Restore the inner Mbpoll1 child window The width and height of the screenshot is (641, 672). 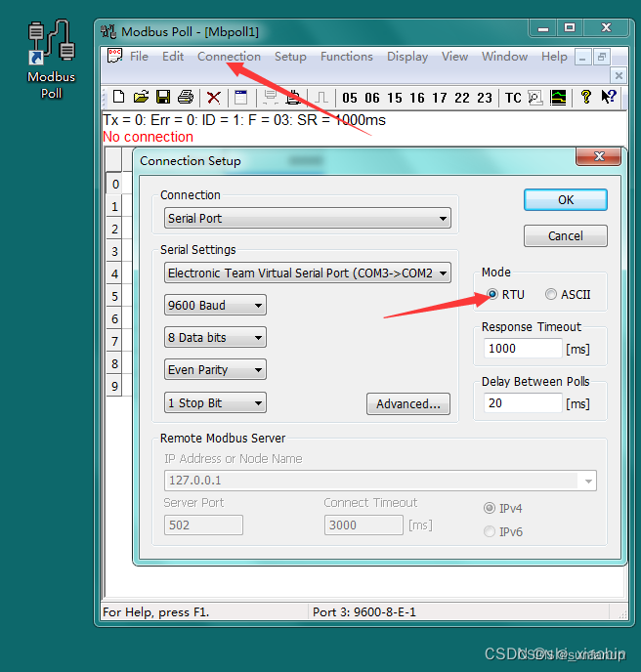[x=602, y=57]
